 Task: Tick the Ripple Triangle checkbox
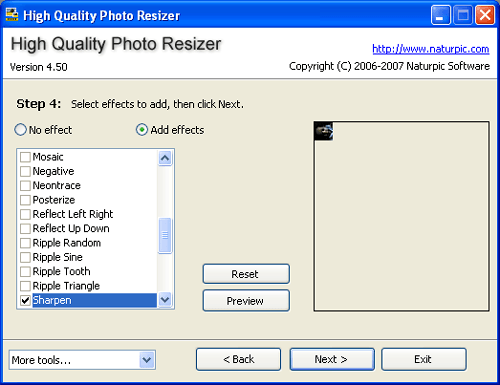point(25,286)
